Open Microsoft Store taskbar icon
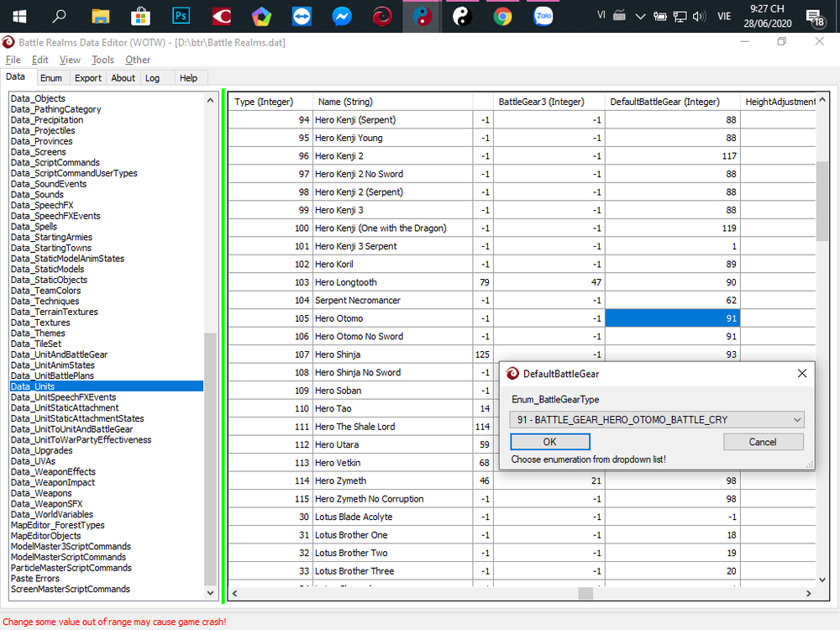The width and height of the screenshot is (840, 630). (x=140, y=16)
